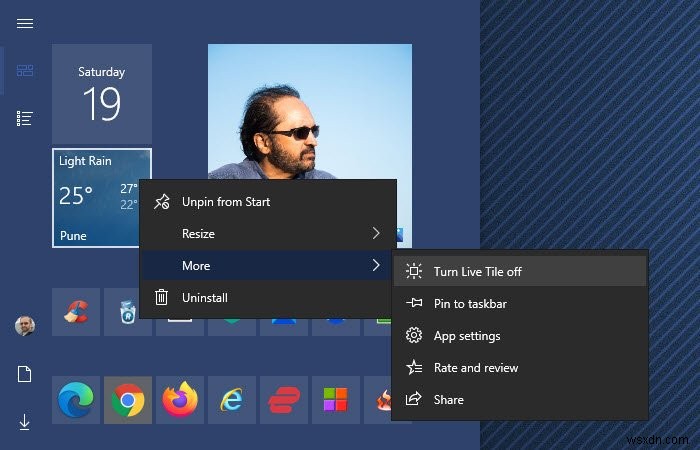Expand the More chevron arrow
Viewport: 700px width, 450px height.
(x=376, y=265)
